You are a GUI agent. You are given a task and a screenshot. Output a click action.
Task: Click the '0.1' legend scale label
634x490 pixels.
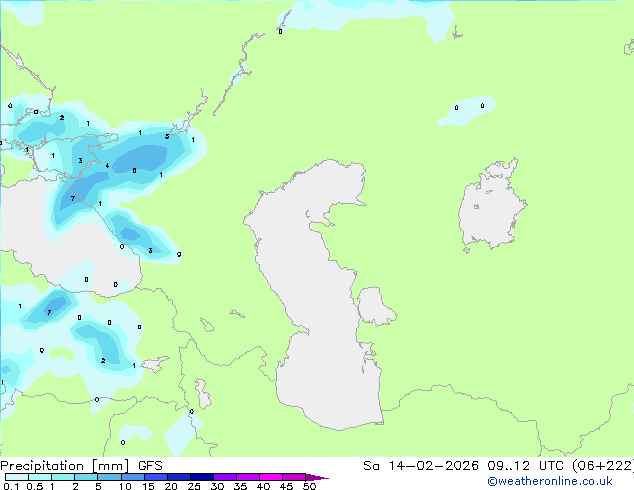(11, 486)
